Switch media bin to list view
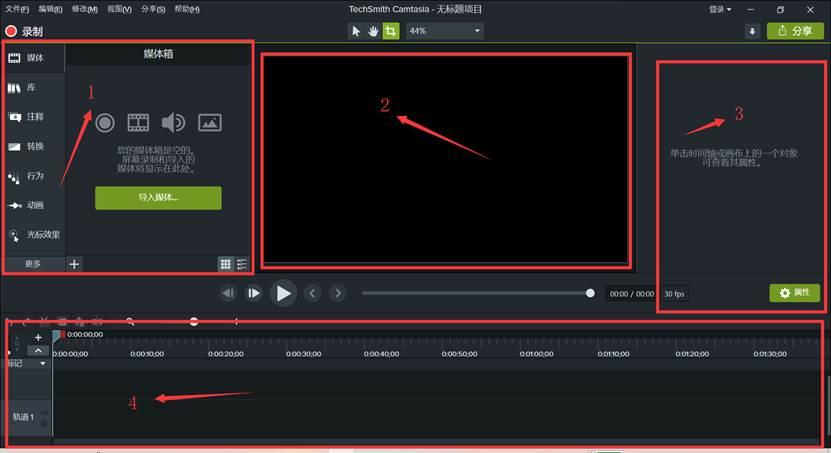This screenshot has height=453, width=831. point(242,264)
